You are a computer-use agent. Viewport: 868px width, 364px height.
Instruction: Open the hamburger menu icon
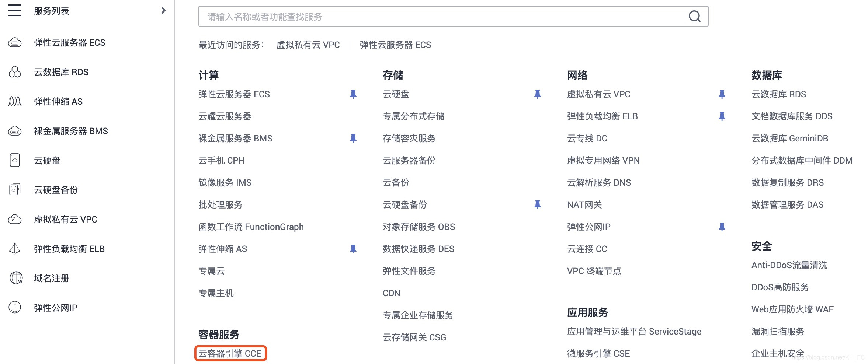pos(15,10)
